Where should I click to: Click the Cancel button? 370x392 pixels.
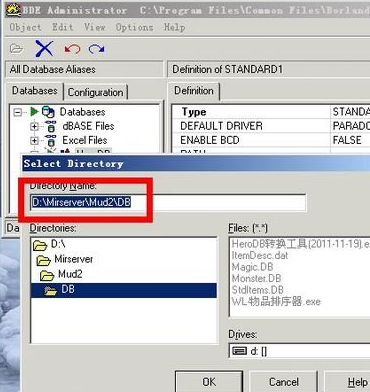tap(284, 382)
